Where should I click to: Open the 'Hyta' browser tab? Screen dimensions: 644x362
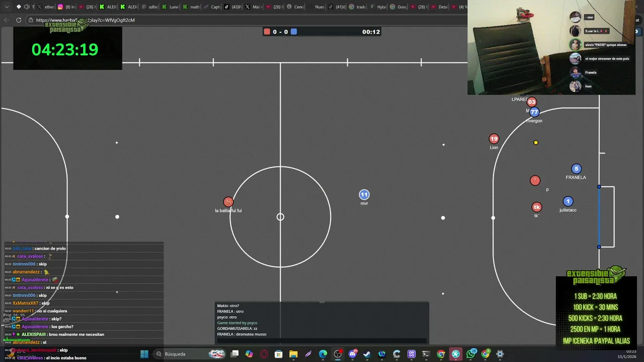pyautogui.click(x=378, y=7)
